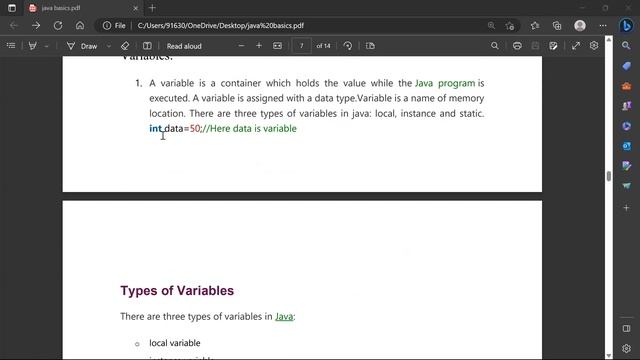Open a new browser tab
Image resolution: width=640 pixels, height=360 pixels.
tap(152, 8)
